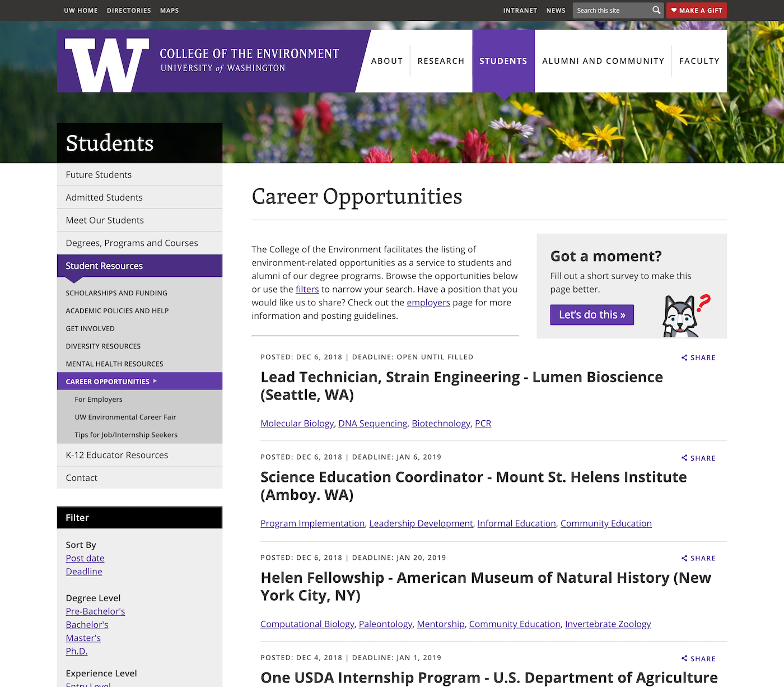Click the DNA Sequencing tag

point(373,424)
